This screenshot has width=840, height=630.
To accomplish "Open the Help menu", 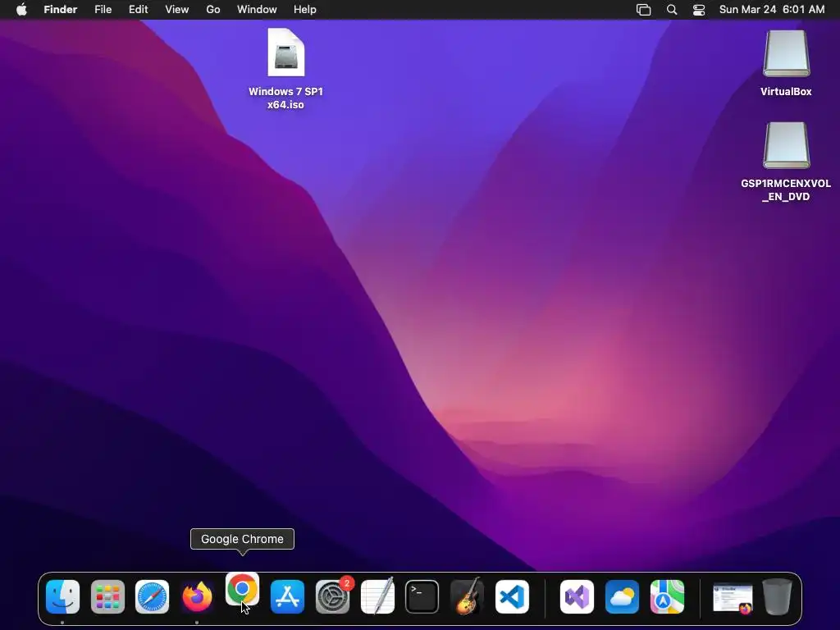I will (x=305, y=10).
